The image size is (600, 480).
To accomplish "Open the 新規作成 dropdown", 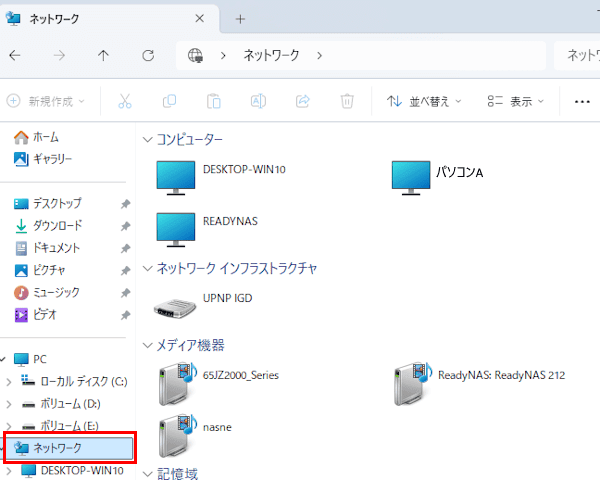I will pos(46,101).
